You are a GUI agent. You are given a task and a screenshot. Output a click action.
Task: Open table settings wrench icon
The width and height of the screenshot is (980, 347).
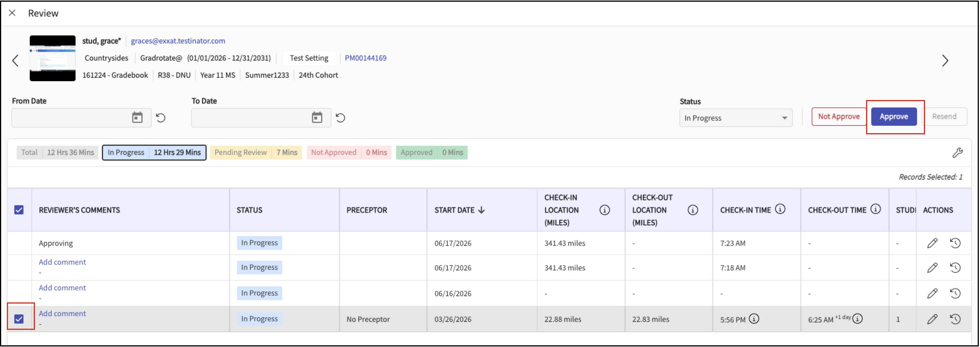[957, 152]
